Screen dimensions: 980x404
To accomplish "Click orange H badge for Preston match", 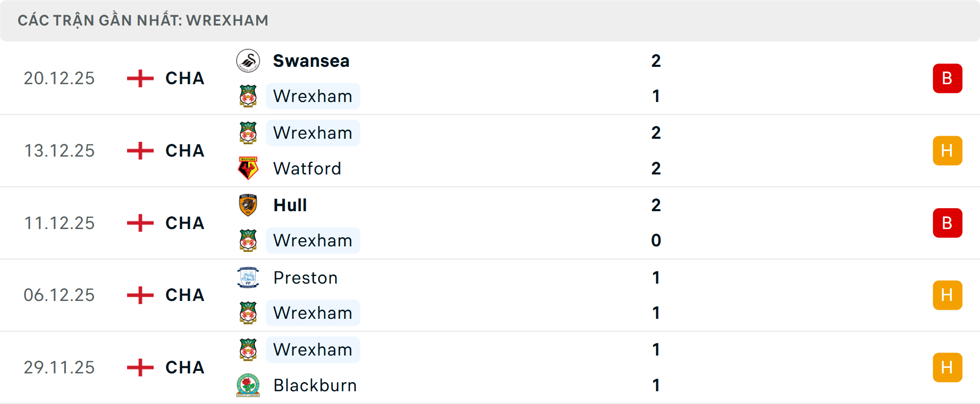I will (947, 295).
